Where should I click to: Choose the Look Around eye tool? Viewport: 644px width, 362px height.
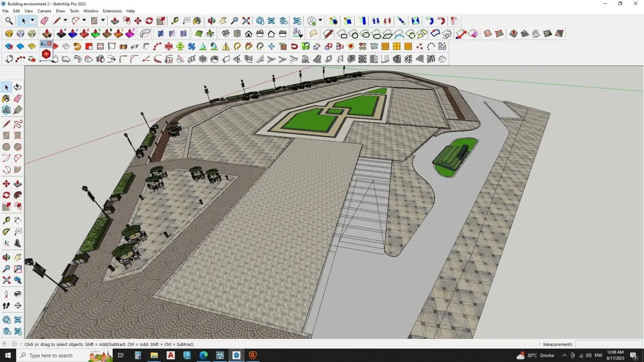[x=18, y=294]
